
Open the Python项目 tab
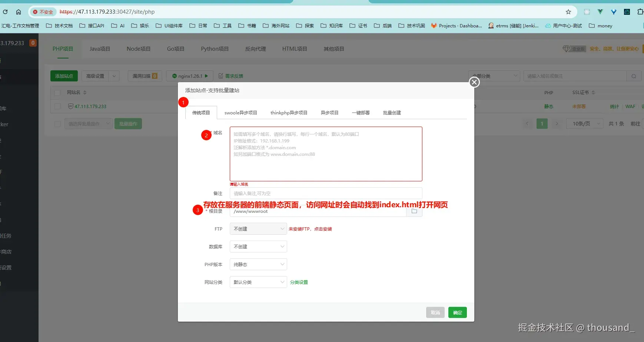(215, 49)
